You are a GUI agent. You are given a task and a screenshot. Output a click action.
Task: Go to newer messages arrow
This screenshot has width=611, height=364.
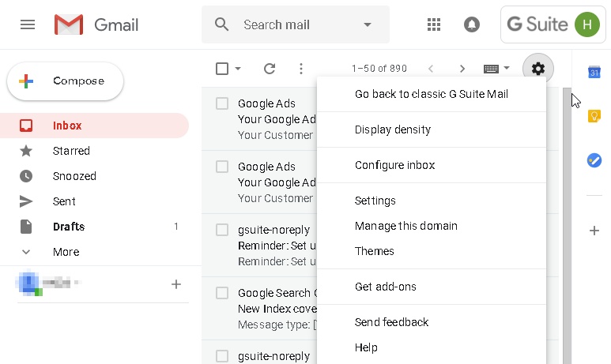431,69
